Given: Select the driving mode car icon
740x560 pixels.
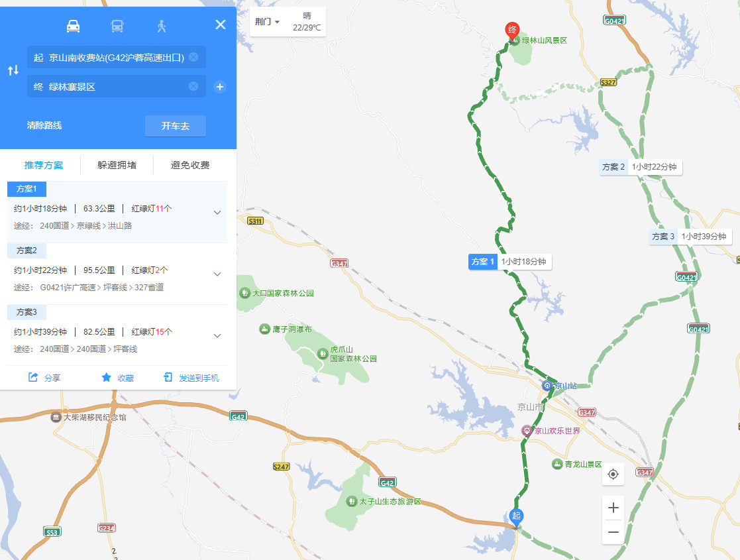Looking at the screenshot, I should coord(73,26).
